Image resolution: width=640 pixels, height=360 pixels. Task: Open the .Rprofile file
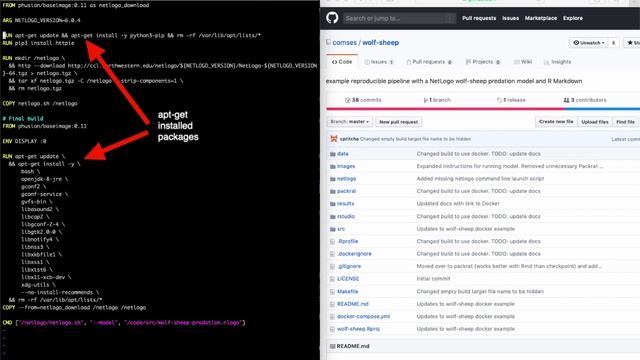tap(347, 241)
